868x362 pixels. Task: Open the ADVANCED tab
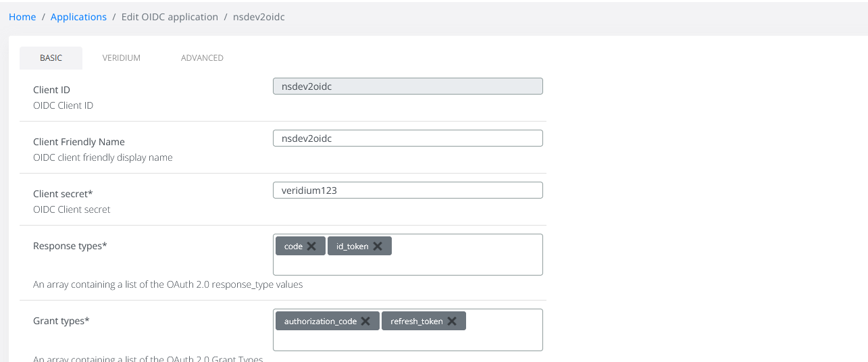coord(202,58)
